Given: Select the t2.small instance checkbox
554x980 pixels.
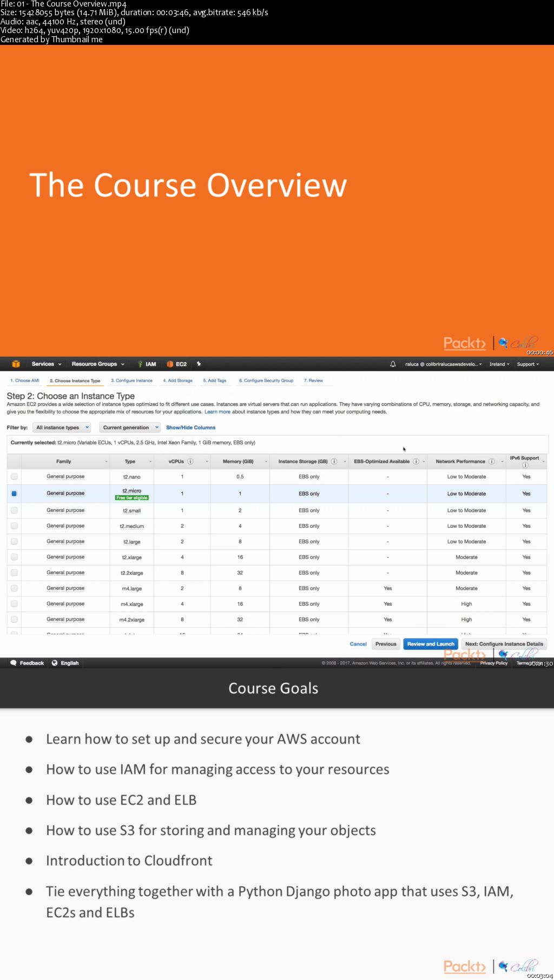Looking at the screenshot, I should (14, 510).
